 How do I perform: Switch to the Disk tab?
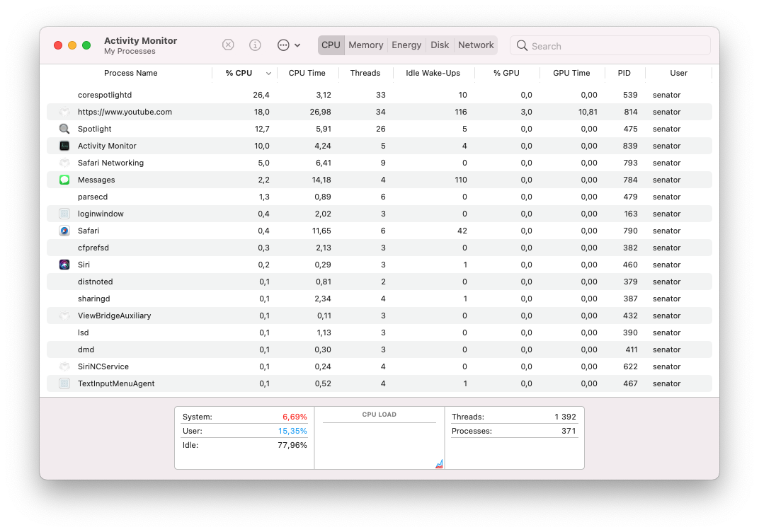[440, 45]
